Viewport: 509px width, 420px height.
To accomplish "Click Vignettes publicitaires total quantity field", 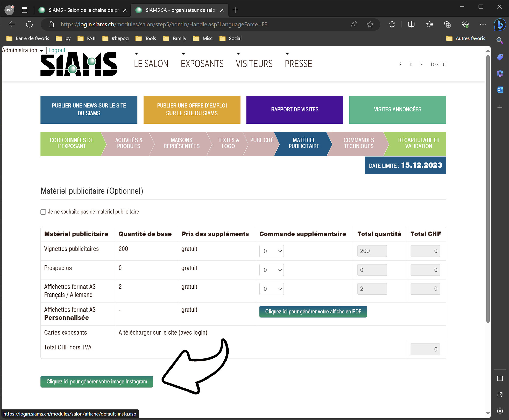I will [x=372, y=251].
